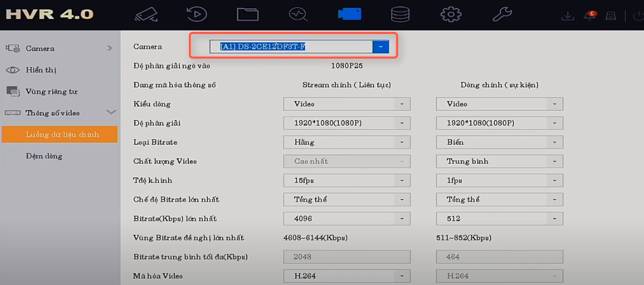Open main stream Tốc độ khung hình 15fps dropdown

click(347, 180)
